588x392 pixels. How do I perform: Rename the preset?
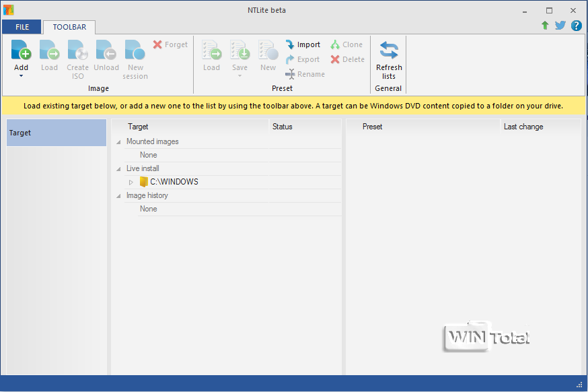(x=305, y=74)
